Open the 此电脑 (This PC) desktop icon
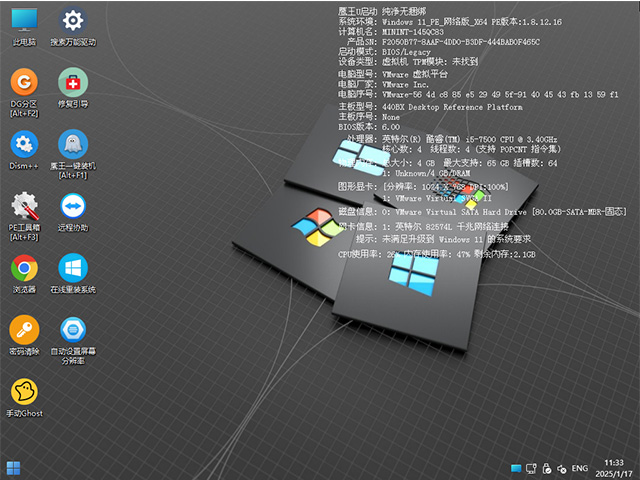 [24, 27]
